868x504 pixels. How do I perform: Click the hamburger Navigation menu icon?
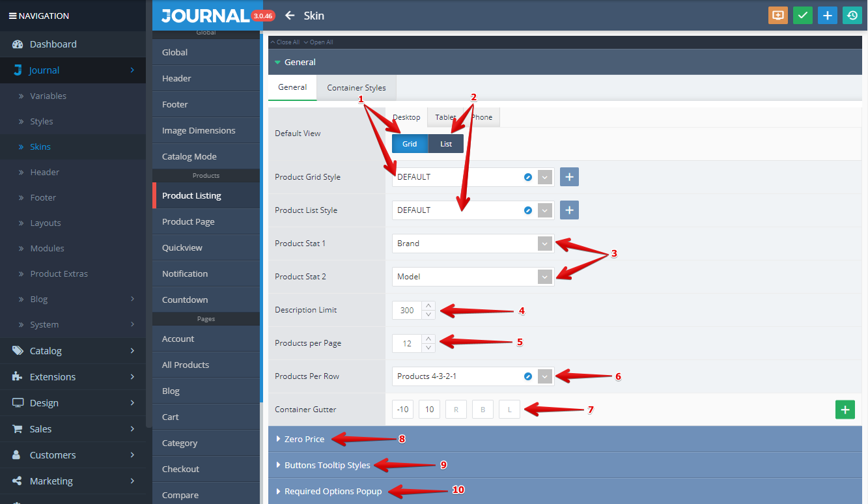12,16
